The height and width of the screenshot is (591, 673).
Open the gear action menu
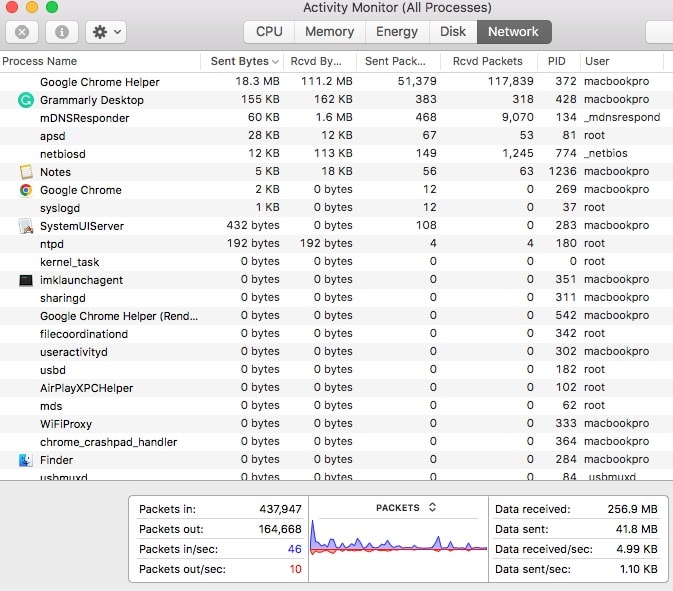coord(106,32)
